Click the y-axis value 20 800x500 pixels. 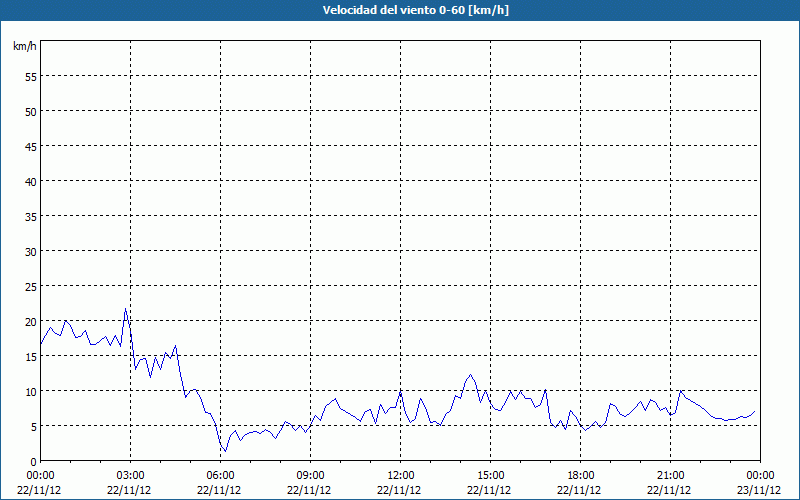pyautogui.click(x=31, y=321)
